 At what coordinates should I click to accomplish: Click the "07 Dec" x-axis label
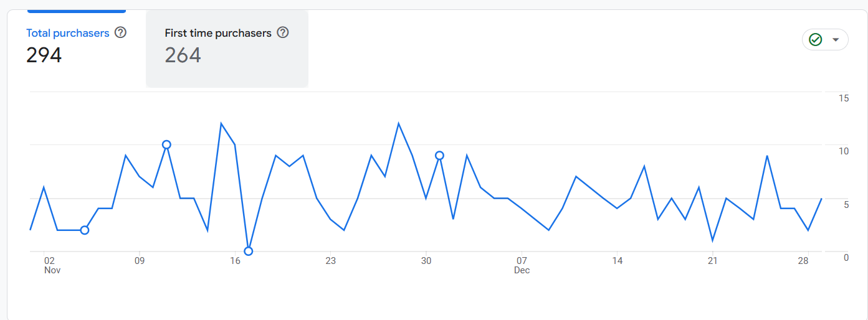522,265
